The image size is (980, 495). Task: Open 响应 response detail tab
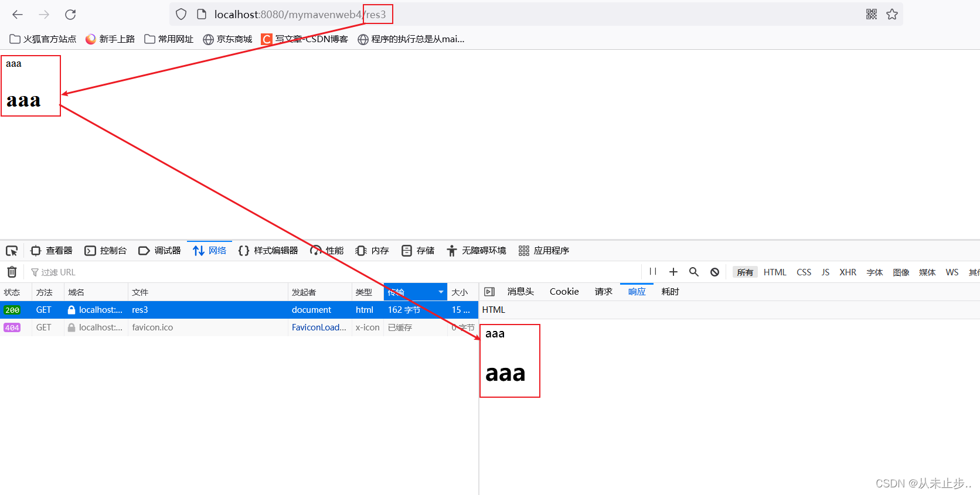pyautogui.click(x=637, y=292)
